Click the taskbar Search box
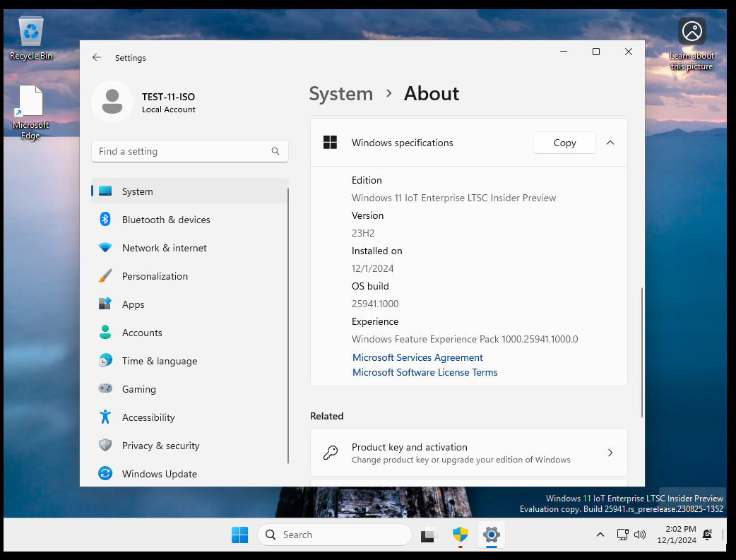The image size is (736, 560). (x=335, y=535)
